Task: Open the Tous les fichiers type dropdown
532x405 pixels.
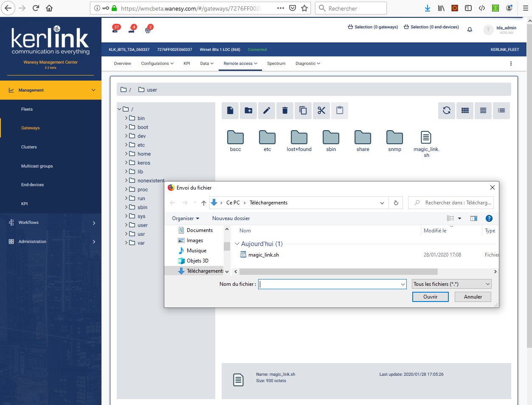Action: [452, 284]
